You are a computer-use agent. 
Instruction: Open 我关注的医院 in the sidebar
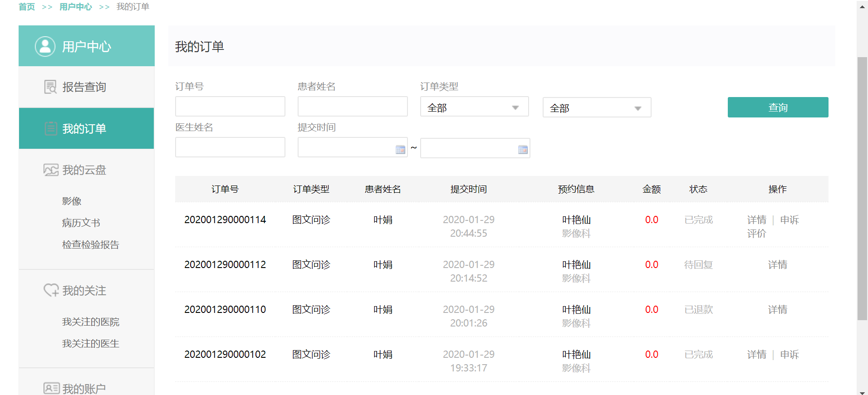click(x=91, y=322)
